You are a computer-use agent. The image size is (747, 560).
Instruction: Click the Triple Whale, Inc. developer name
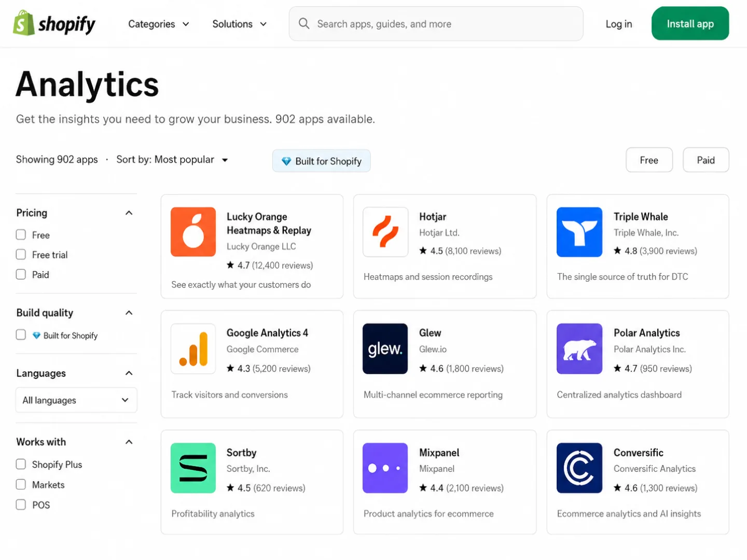(646, 233)
